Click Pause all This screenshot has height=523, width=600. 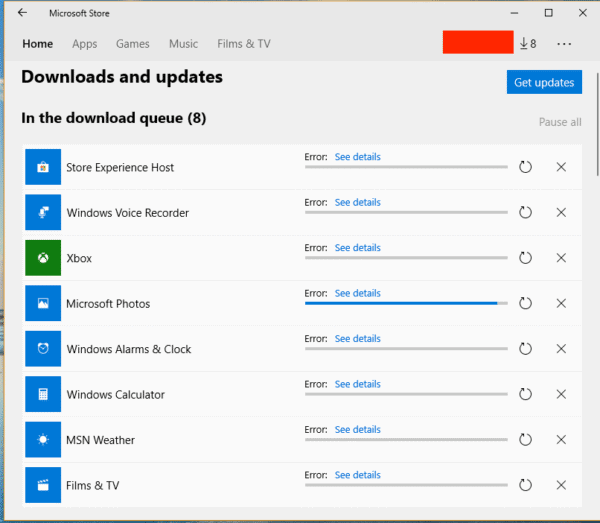(560, 122)
